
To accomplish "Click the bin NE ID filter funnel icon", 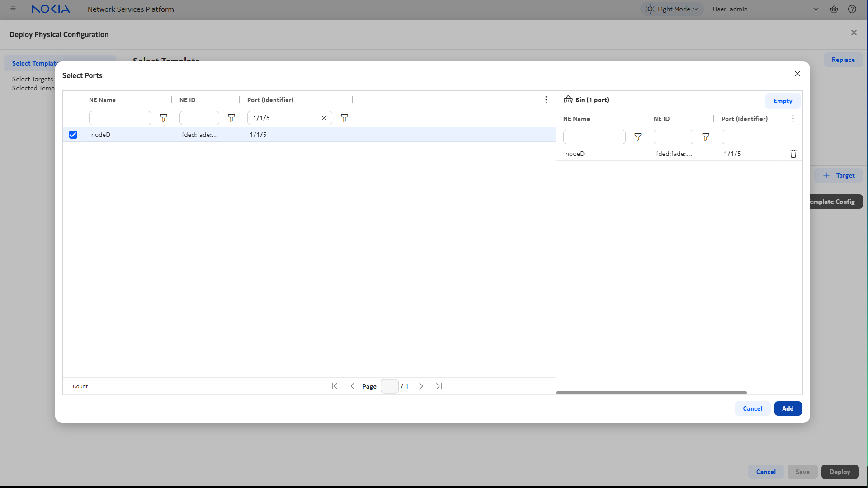I will click(706, 137).
